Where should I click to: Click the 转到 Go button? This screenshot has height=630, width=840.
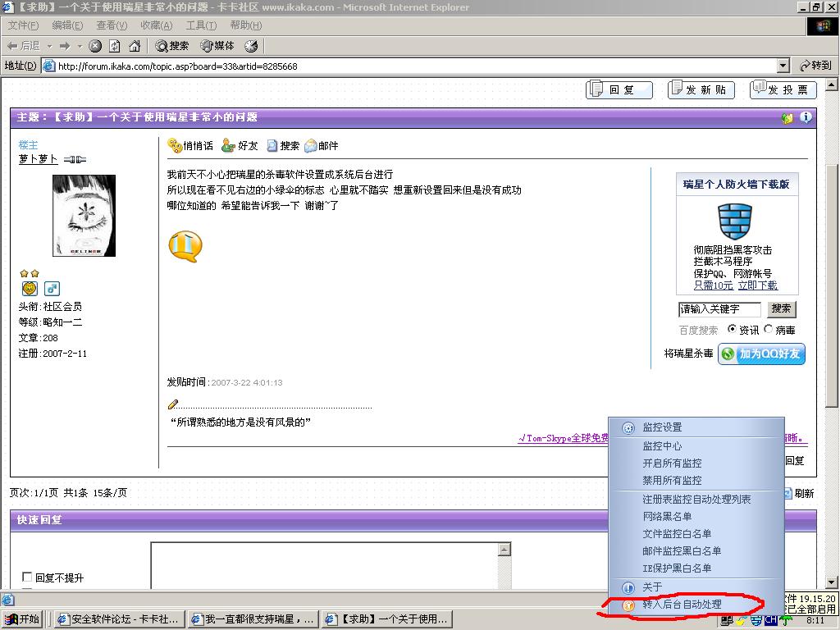pos(815,66)
